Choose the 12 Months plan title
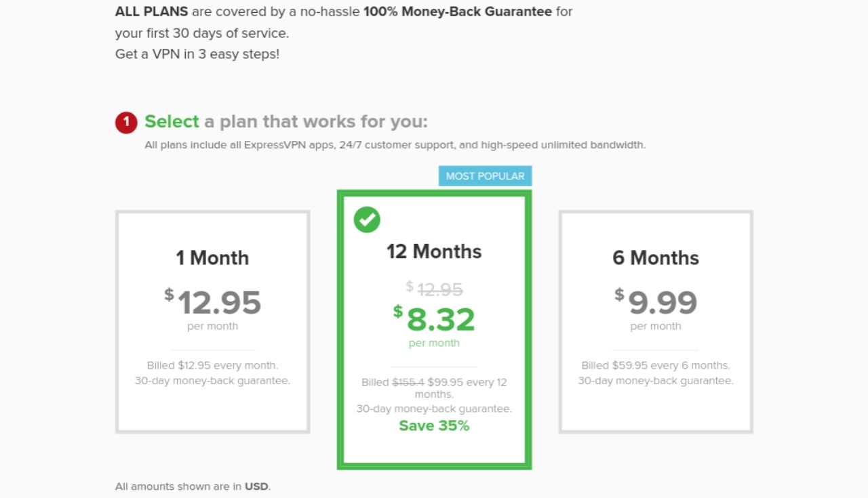This screenshot has height=498, width=868. point(434,251)
